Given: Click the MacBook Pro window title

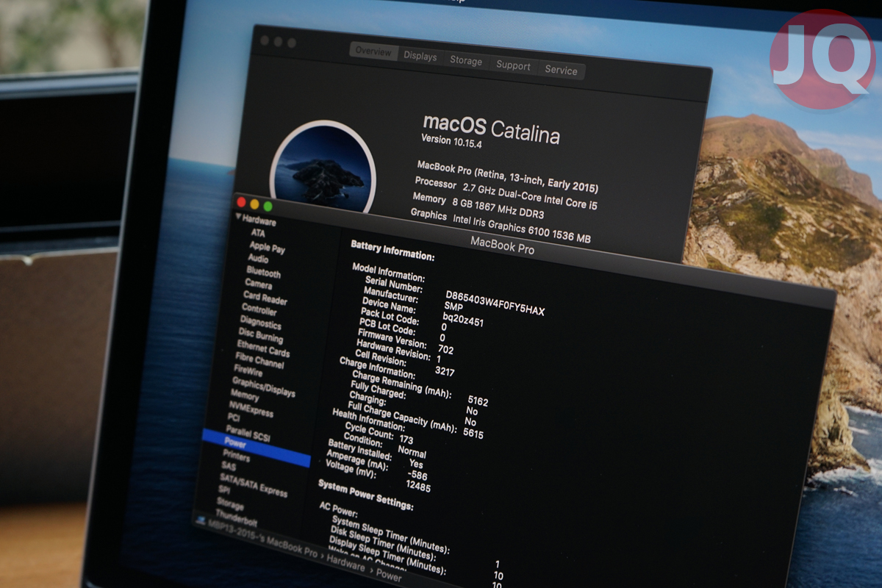Looking at the screenshot, I should point(502,245).
